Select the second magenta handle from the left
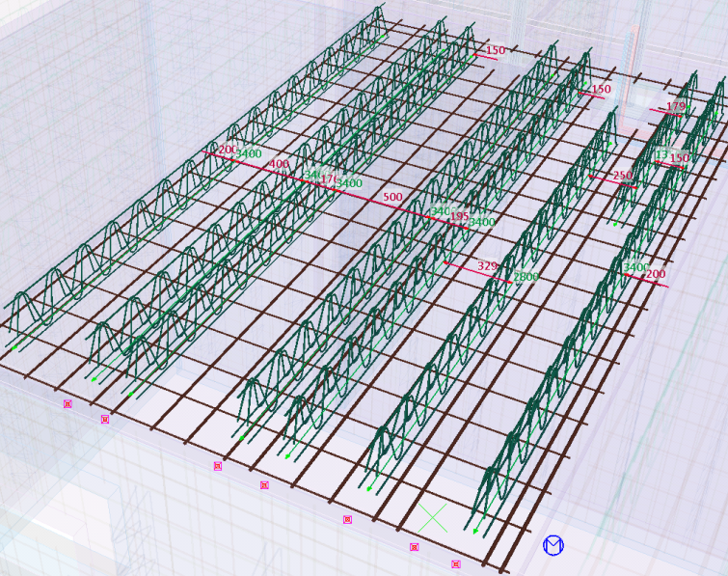This screenshot has height=576, width=728. click(x=105, y=420)
